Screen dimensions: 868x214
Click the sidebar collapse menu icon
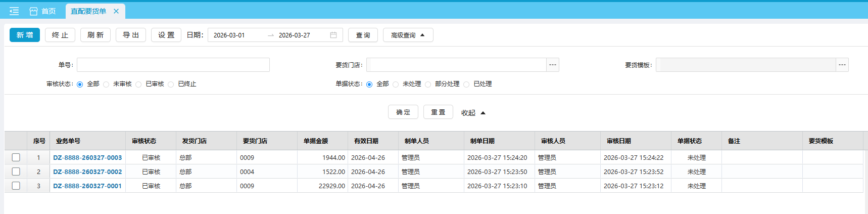coord(14,11)
